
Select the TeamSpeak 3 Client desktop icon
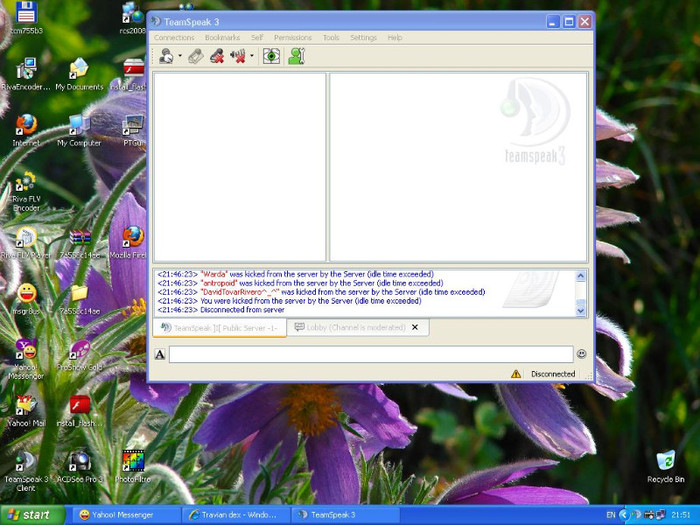click(x=26, y=471)
